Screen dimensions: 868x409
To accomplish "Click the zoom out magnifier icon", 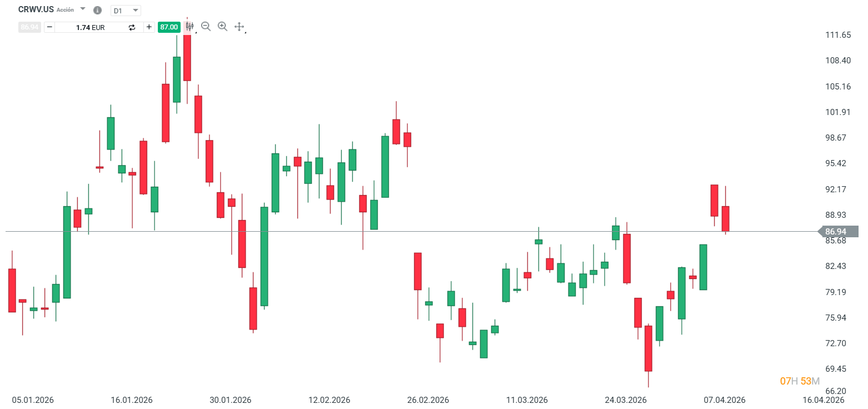I will 206,26.
